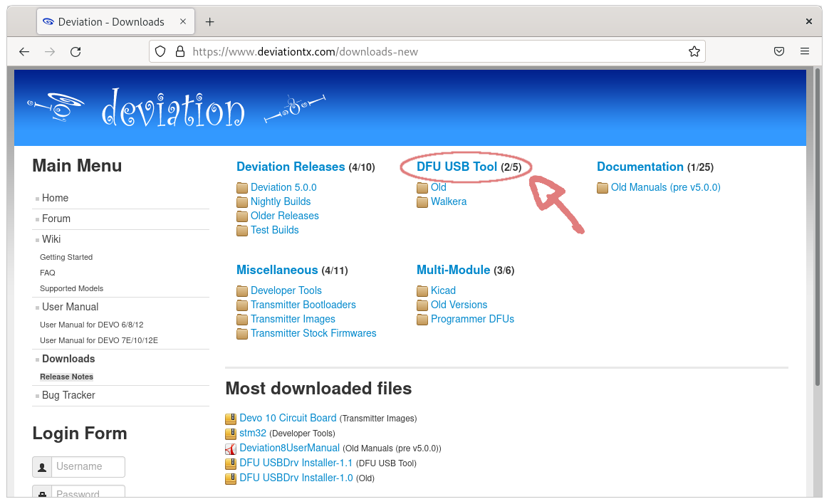
Task: Open User Manual for DEVO 7E/10/12E
Action: 99,340
